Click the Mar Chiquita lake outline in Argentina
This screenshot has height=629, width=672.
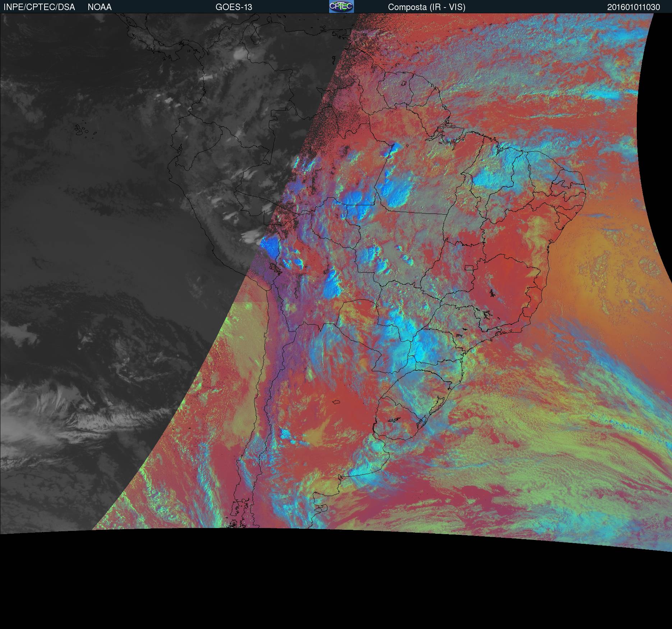pyautogui.click(x=336, y=402)
